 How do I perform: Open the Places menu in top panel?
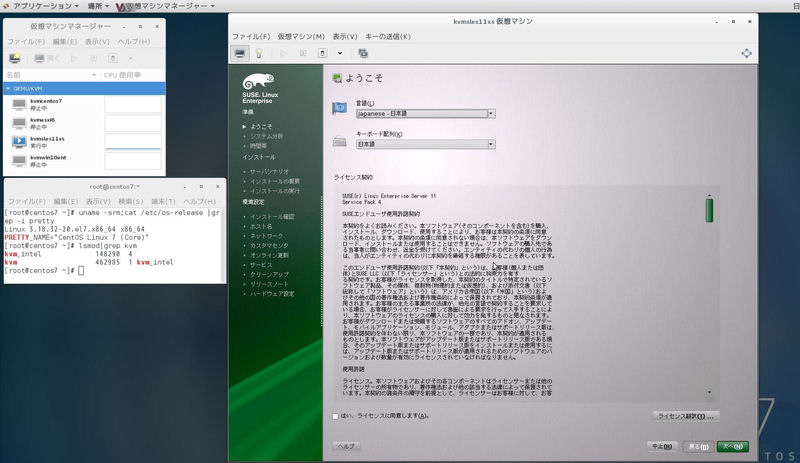tap(97, 6)
